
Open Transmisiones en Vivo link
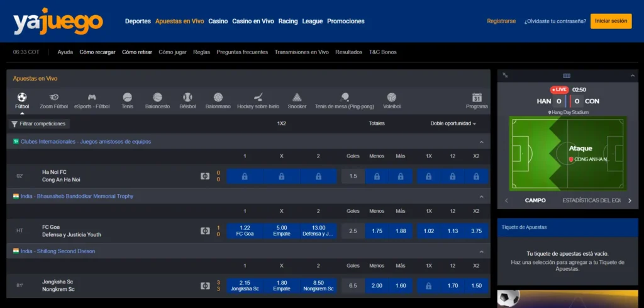tap(301, 52)
